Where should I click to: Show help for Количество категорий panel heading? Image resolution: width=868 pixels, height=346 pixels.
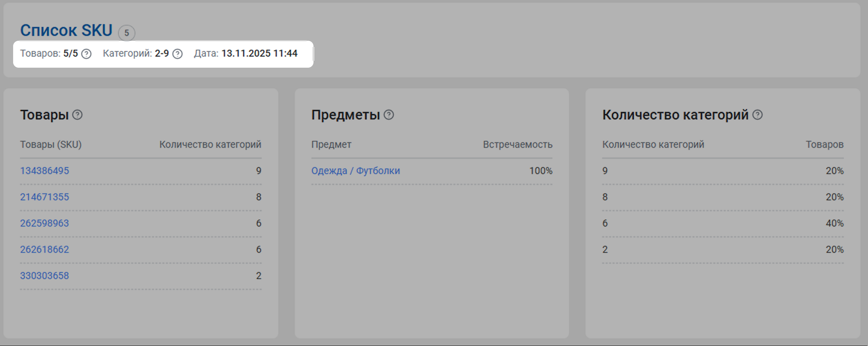click(x=758, y=115)
